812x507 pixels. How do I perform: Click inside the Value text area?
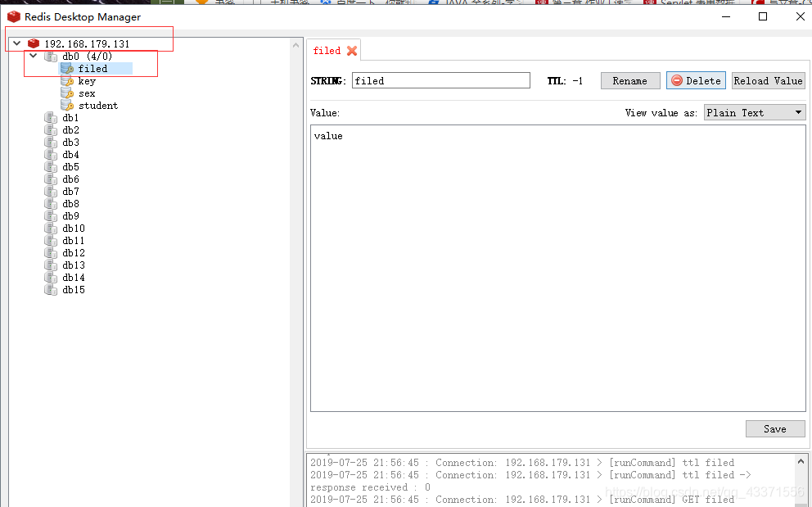pyautogui.click(x=558, y=268)
